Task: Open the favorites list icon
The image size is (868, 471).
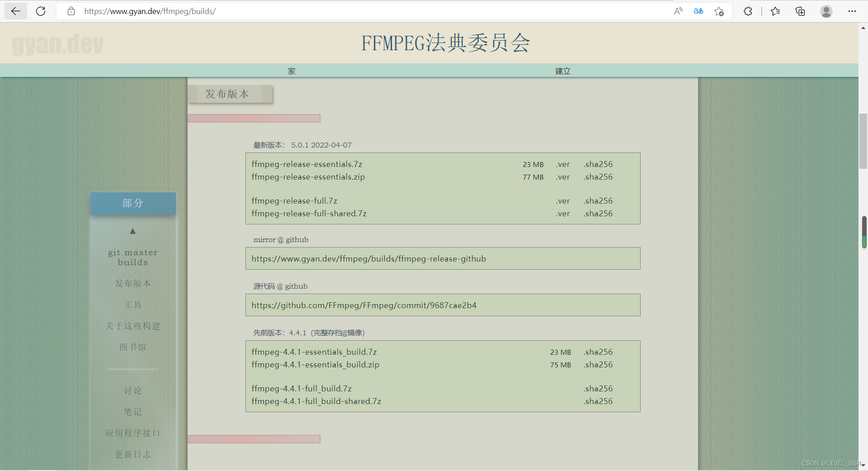Action: [x=775, y=11]
